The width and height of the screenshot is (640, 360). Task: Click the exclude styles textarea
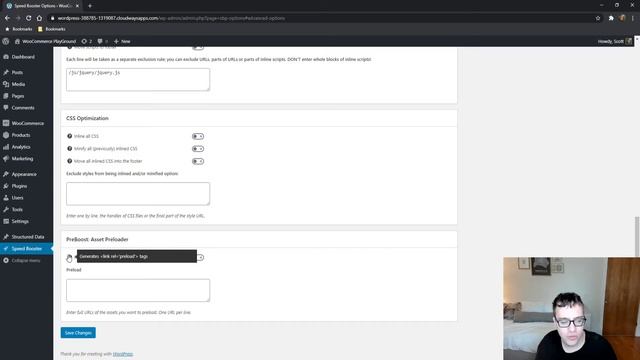pos(138,194)
